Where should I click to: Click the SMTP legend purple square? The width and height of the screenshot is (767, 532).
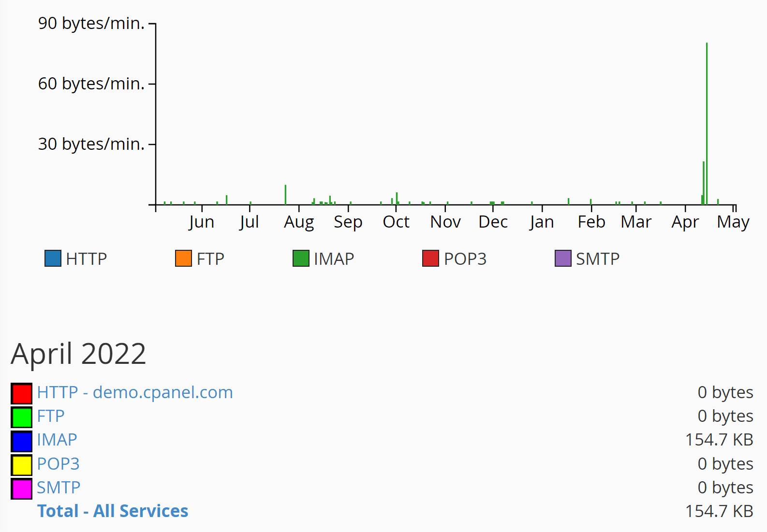coord(563,259)
